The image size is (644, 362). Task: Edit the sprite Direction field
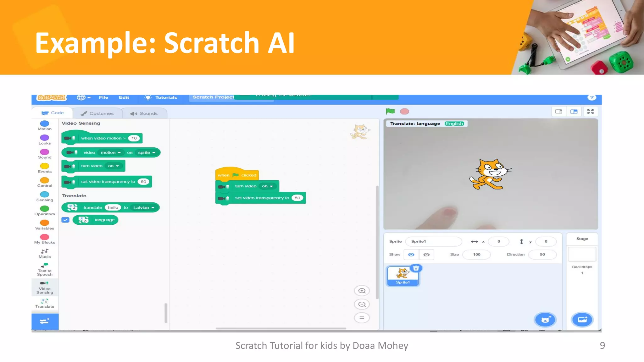[542, 255]
